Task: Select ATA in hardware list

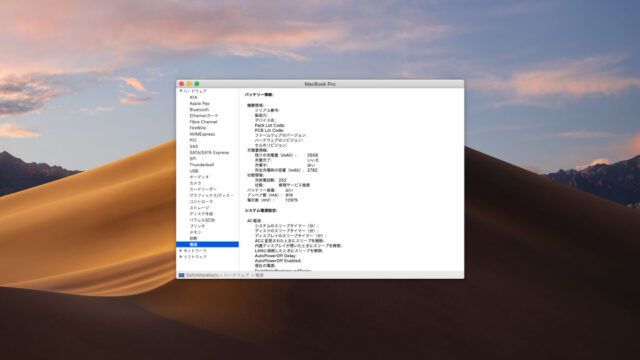Action: [x=193, y=98]
